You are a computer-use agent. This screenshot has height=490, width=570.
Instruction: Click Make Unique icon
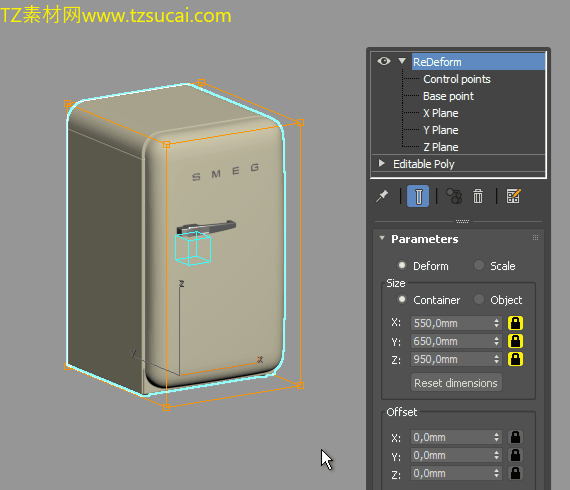coord(454,196)
